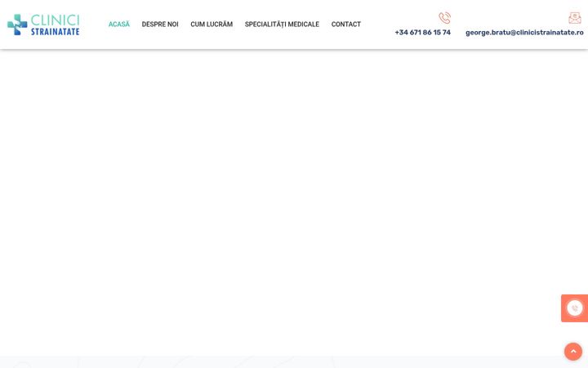588x368 pixels.
Task: Click the envelope email icon in header
Action: 574,18
